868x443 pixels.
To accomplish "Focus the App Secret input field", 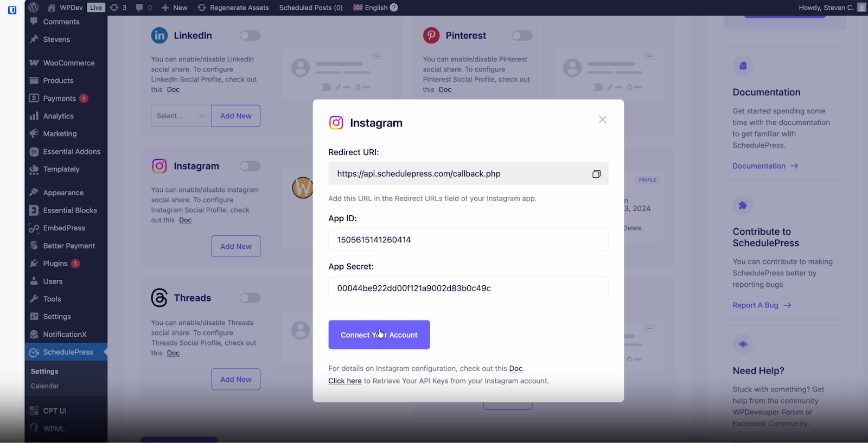I will (x=468, y=288).
